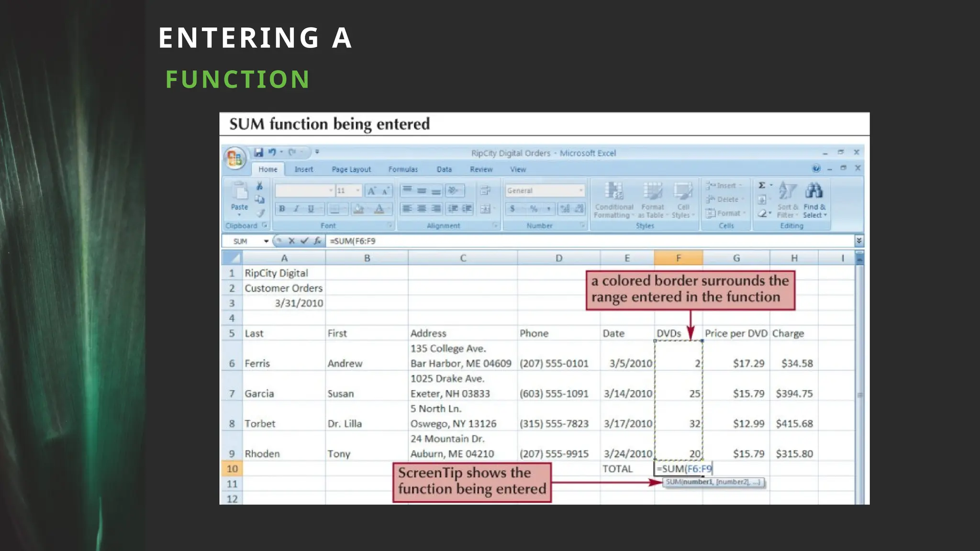Toggle Underline formatting

click(x=311, y=209)
